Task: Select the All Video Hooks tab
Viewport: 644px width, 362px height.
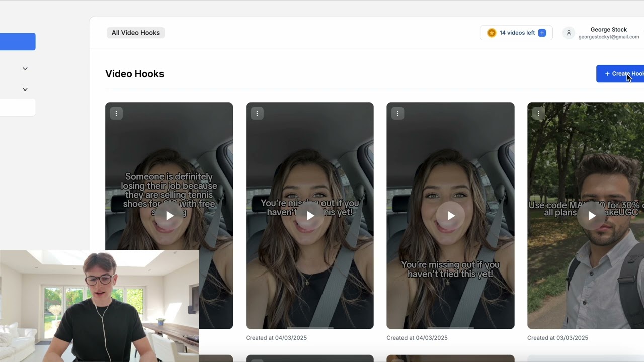Action: coord(136,33)
